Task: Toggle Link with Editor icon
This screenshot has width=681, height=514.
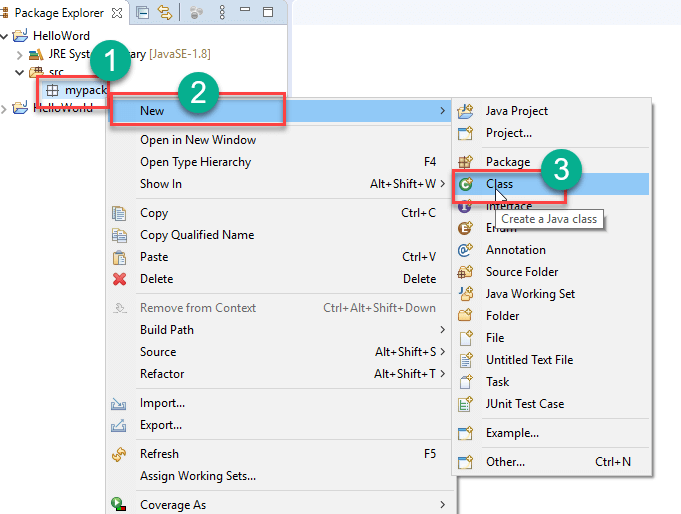Action: [x=165, y=13]
